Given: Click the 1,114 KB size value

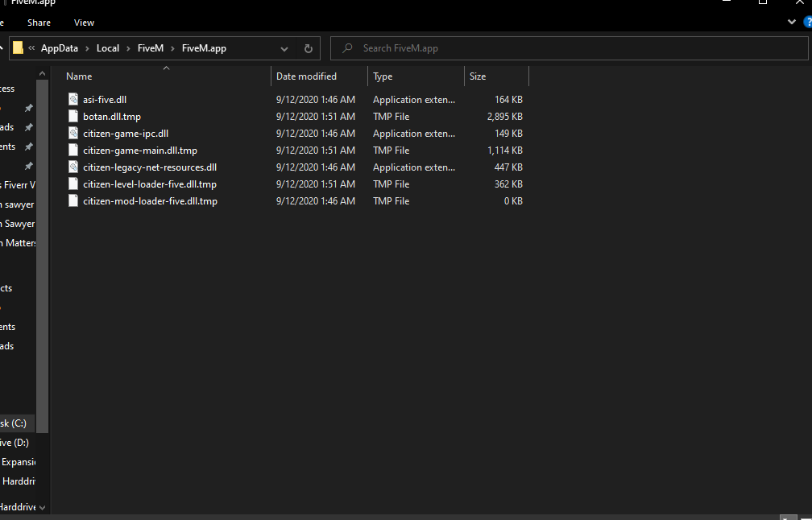Looking at the screenshot, I should click(x=505, y=151).
